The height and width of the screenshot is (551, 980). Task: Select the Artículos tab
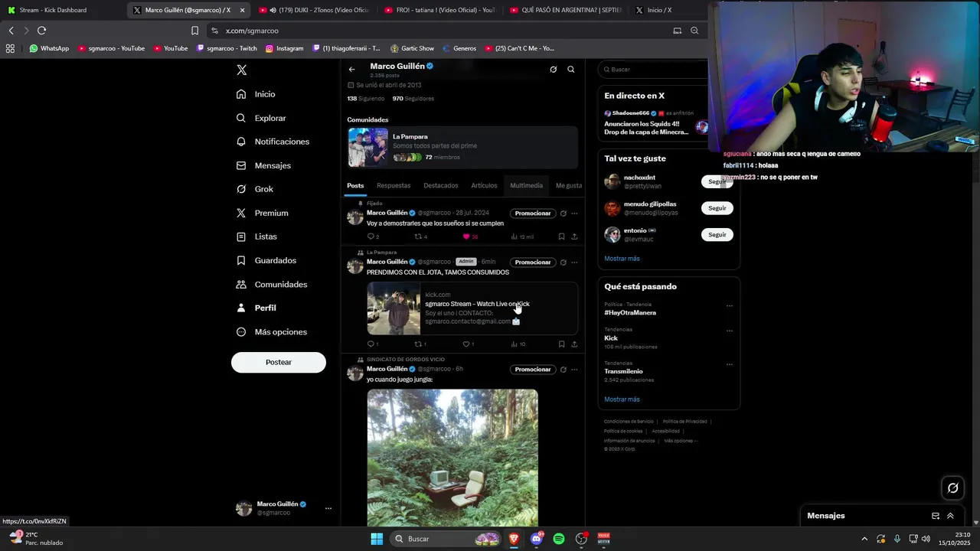pyautogui.click(x=484, y=185)
